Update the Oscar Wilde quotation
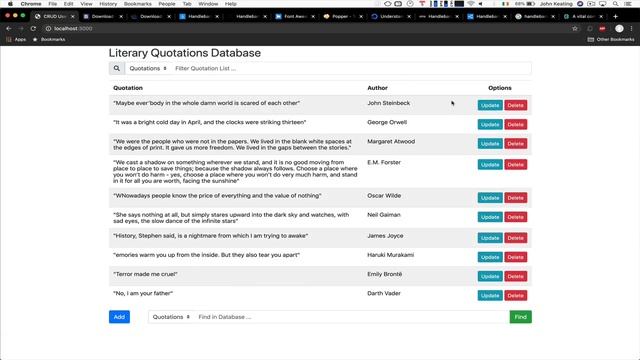 point(490,198)
